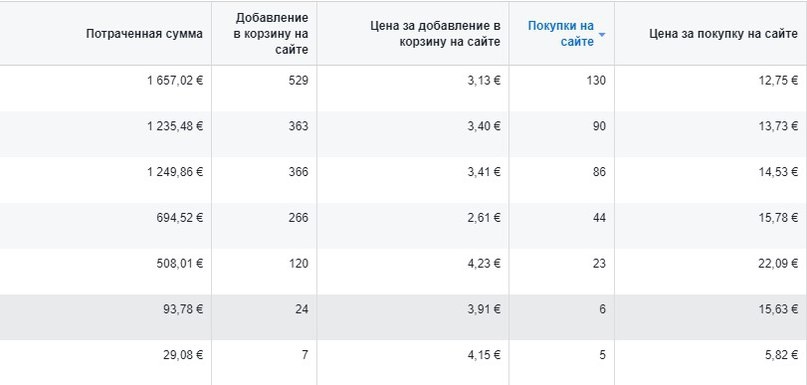Select the 5,82 € cost per purchase cell
This screenshot has width=807, height=385.
click(x=783, y=355)
